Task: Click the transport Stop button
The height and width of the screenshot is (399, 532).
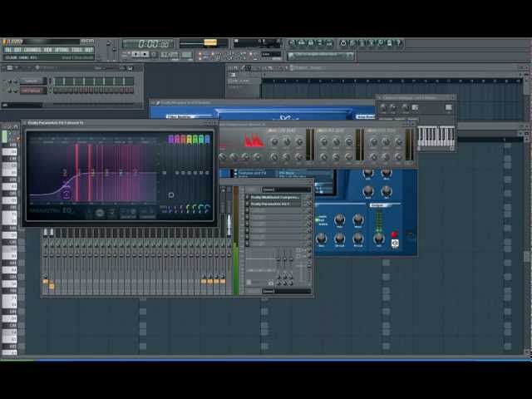Action: point(144,54)
